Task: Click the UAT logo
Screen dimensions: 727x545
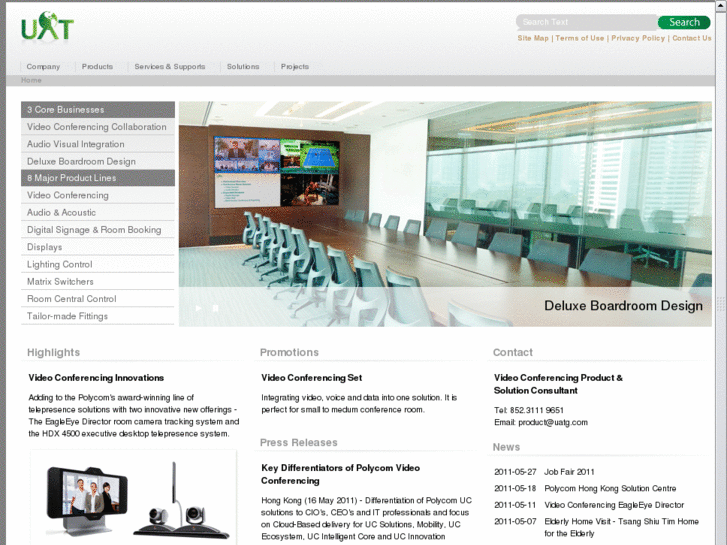Action: pos(47,26)
